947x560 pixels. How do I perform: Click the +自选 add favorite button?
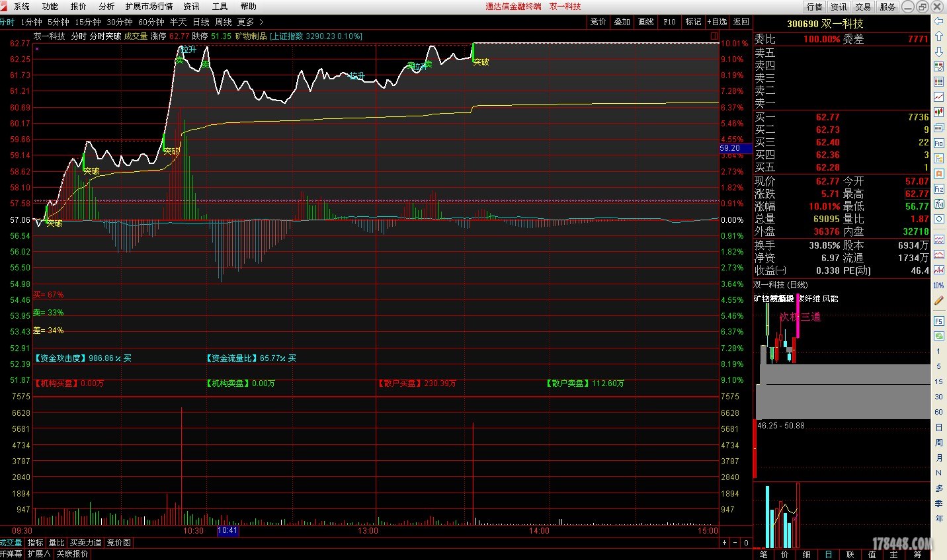[717, 22]
